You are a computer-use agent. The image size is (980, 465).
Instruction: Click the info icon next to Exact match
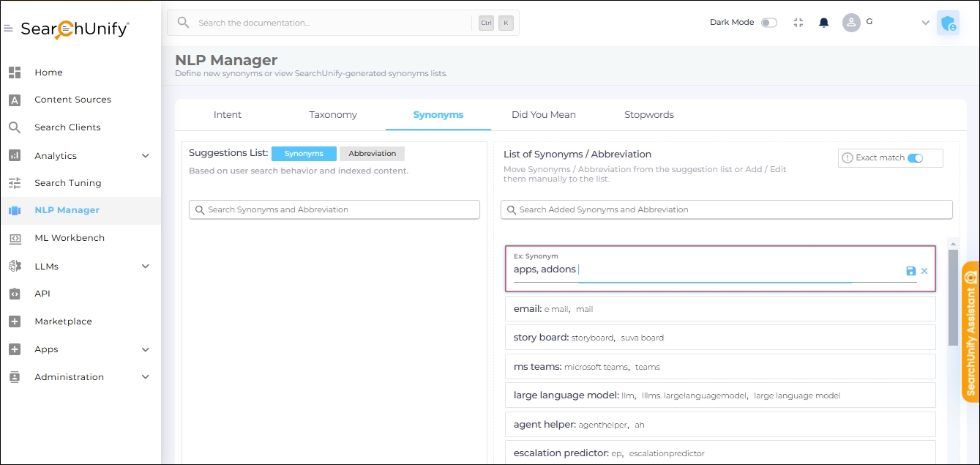(x=848, y=158)
